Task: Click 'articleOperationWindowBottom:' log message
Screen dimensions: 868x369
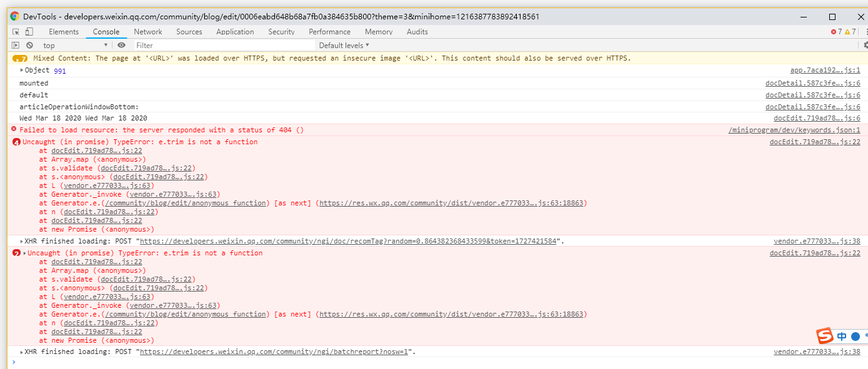Action: [79, 107]
